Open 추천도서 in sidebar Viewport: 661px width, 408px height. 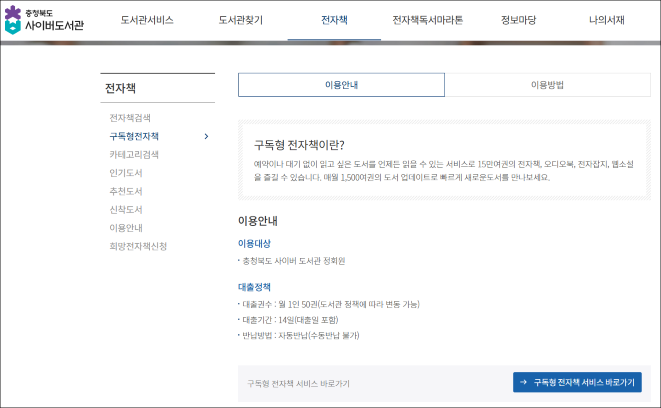pos(126,191)
